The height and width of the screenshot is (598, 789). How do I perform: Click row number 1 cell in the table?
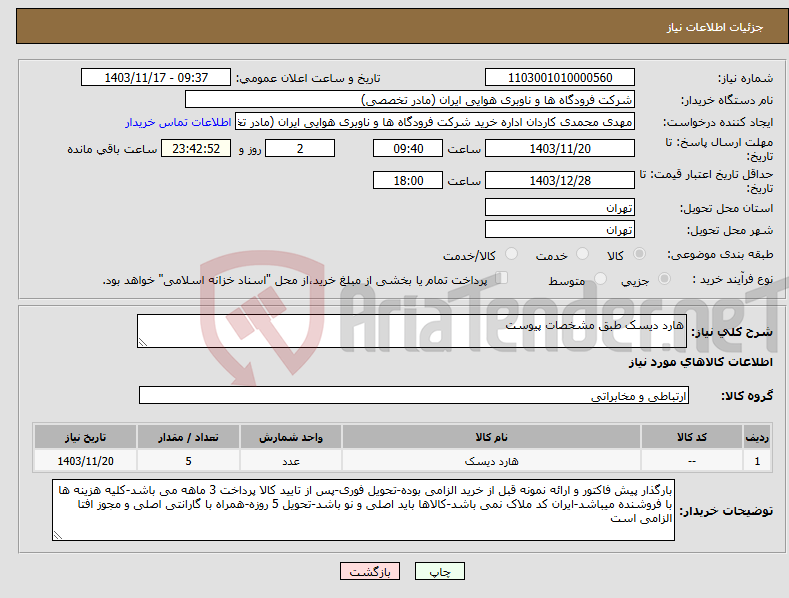757,461
